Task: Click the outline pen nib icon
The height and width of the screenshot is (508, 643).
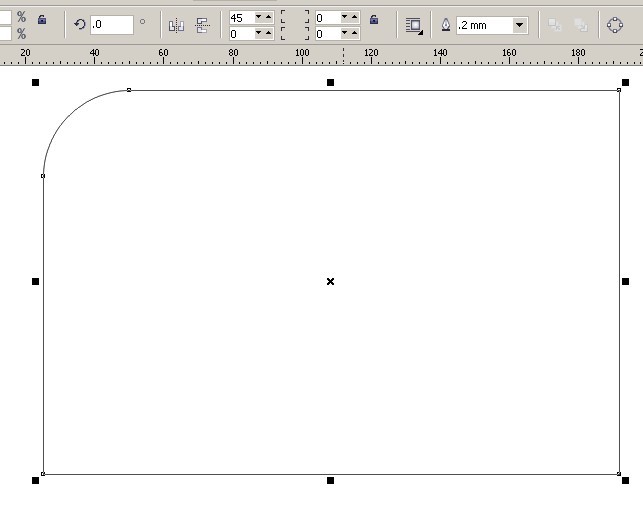Action: (446, 25)
